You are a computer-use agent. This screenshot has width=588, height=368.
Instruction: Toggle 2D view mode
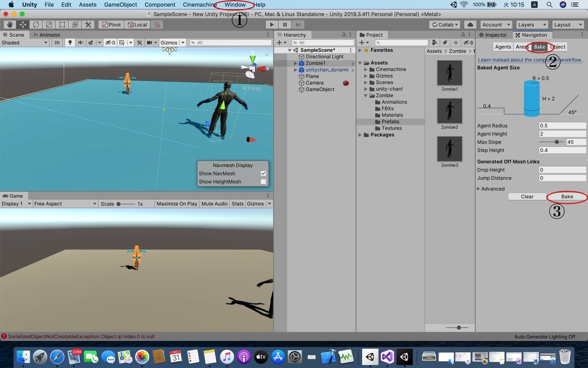[57, 43]
